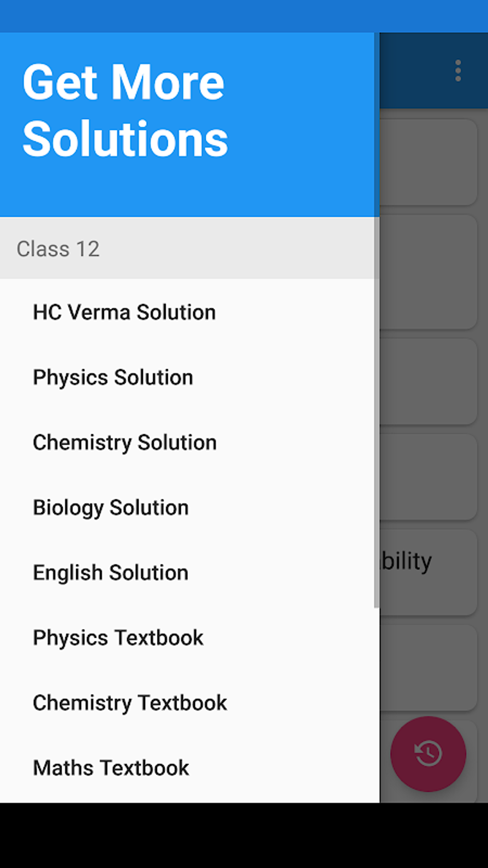The width and height of the screenshot is (488, 868).
Task: Open the Physics Textbook item
Action: pos(118,638)
